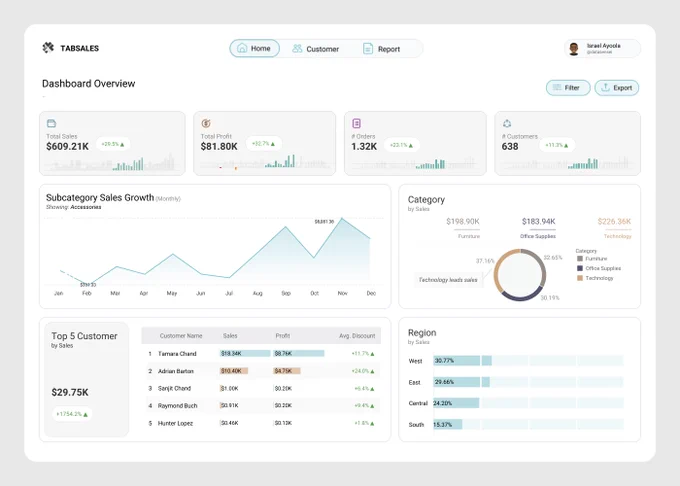Click the +1754.2% growth badge

tap(72, 414)
